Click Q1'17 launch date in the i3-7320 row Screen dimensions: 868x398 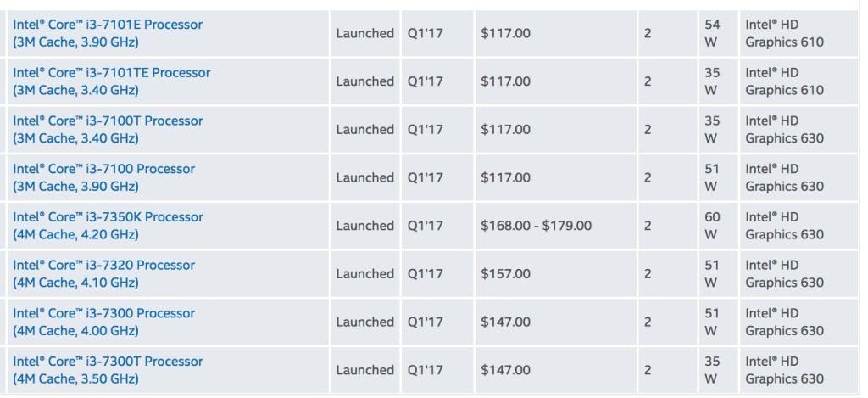424,274
